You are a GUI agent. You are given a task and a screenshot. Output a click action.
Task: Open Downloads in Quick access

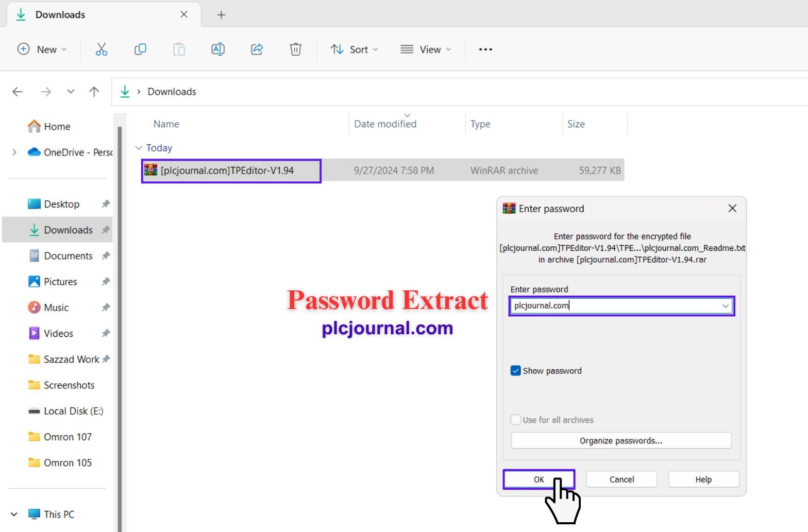(x=61, y=230)
